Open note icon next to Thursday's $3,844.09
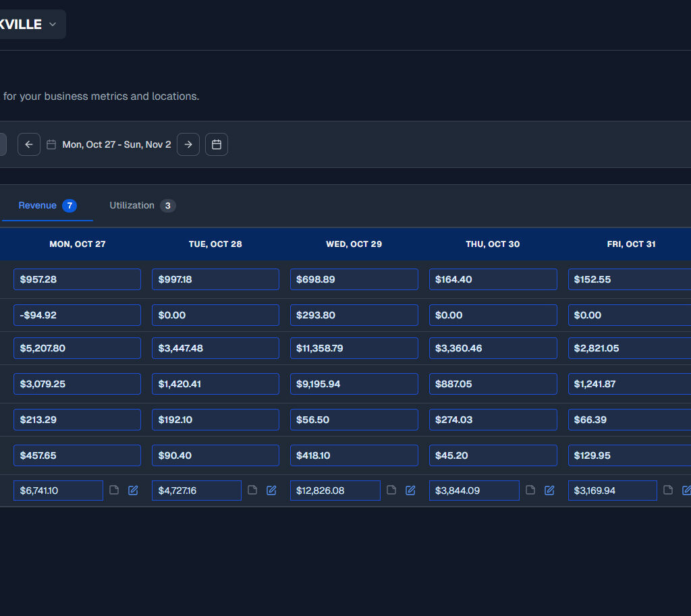The height and width of the screenshot is (616, 691). pos(530,491)
